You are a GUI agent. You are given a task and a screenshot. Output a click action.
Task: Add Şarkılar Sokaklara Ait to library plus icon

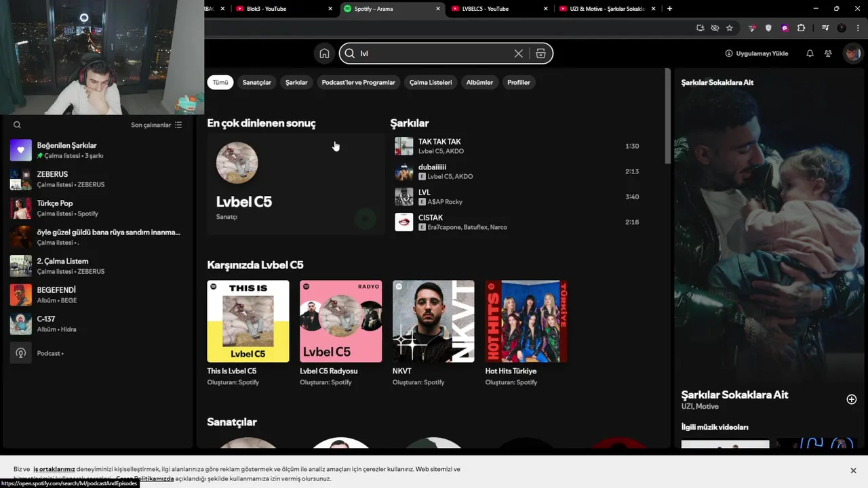point(852,399)
